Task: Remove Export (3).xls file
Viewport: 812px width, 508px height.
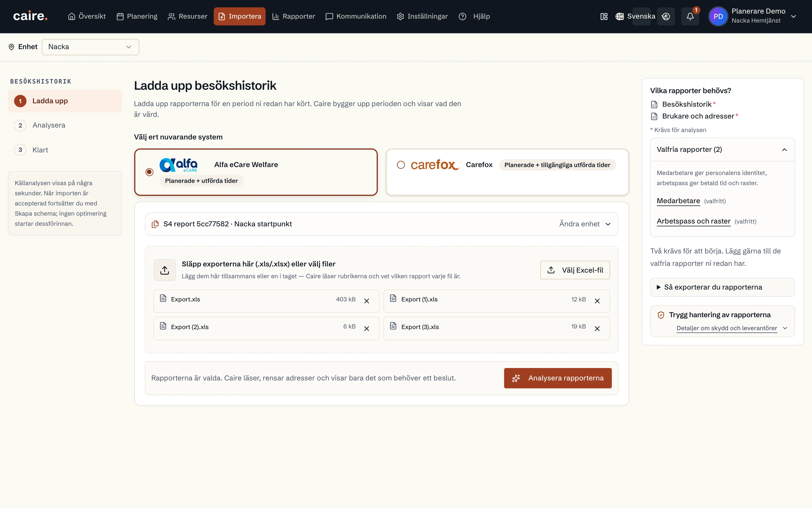Action: (x=597, y=328)
